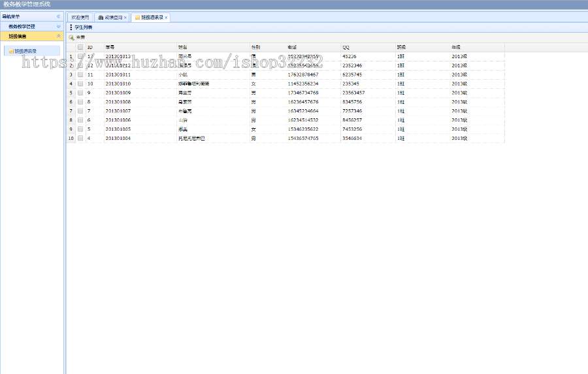This screenshot has height=374, width=588.
Task: Click the icon on the 班级通讯录 tab
Action: pos(137,18)
